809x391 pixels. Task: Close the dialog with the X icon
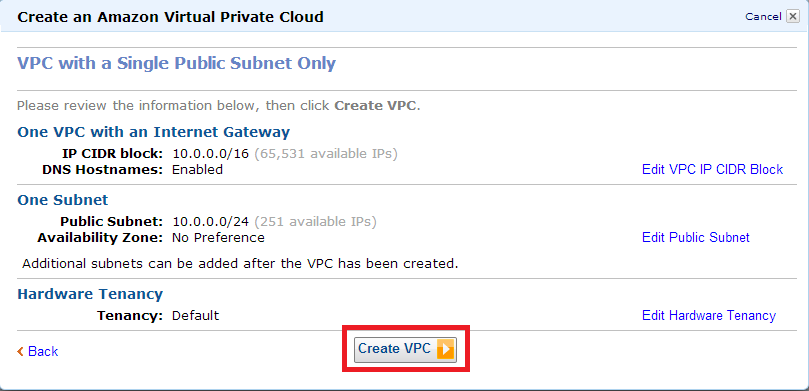(x=792, y=17)
